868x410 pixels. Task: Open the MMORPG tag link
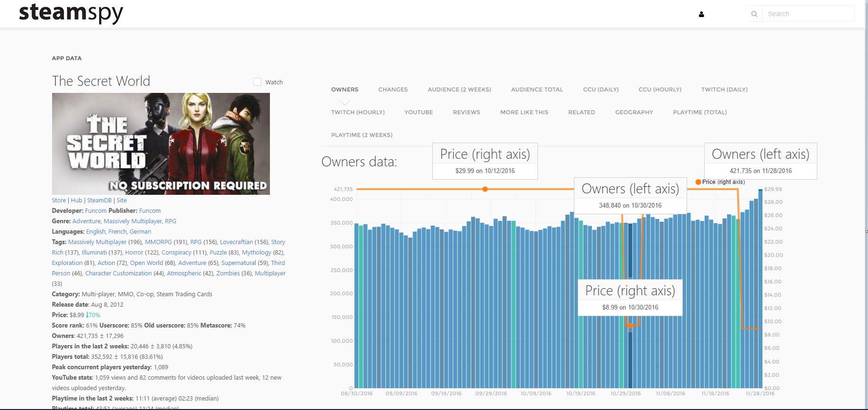158,242
